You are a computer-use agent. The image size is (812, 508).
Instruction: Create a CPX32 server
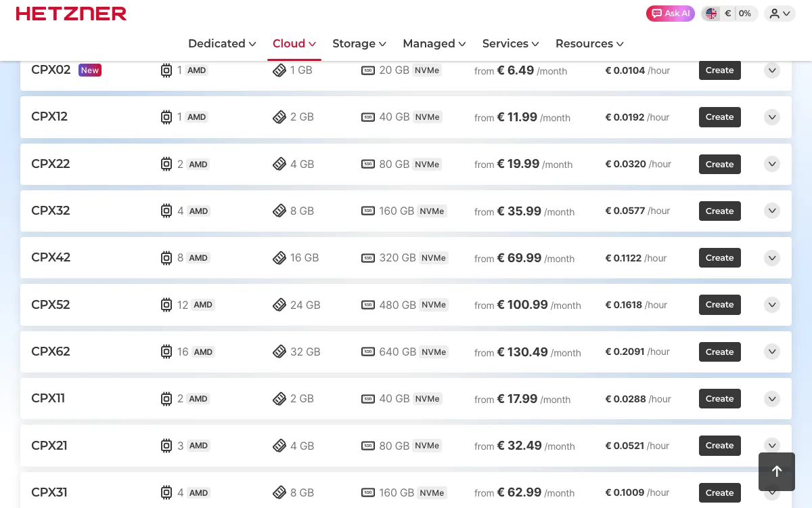point(720,211)
